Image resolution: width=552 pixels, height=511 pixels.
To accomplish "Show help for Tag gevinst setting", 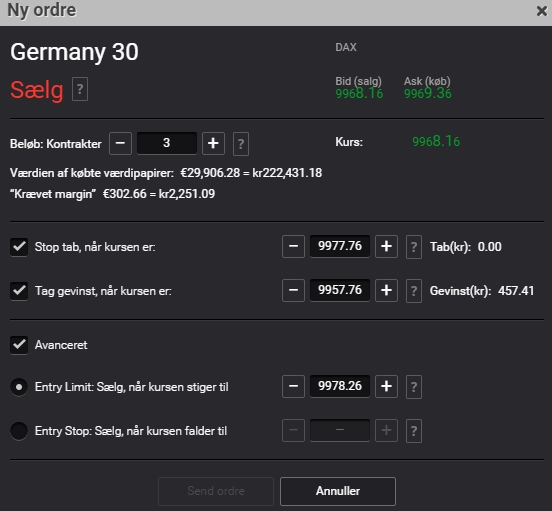I will coord(414,291).
